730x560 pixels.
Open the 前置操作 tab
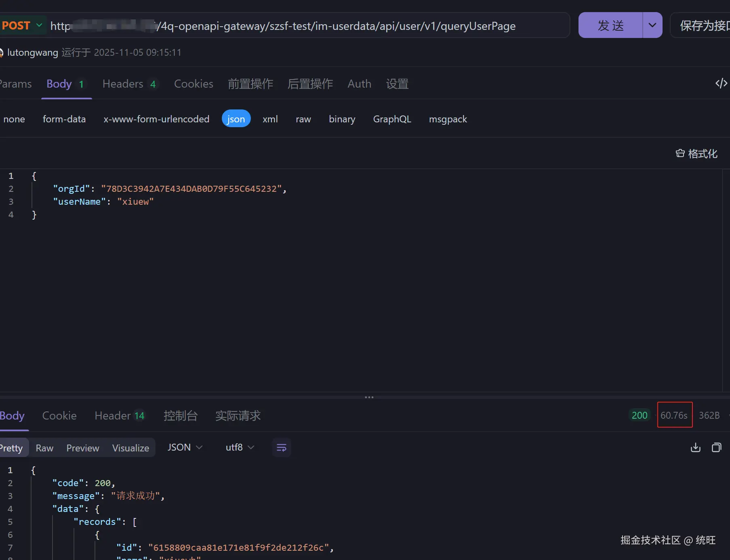250,84
